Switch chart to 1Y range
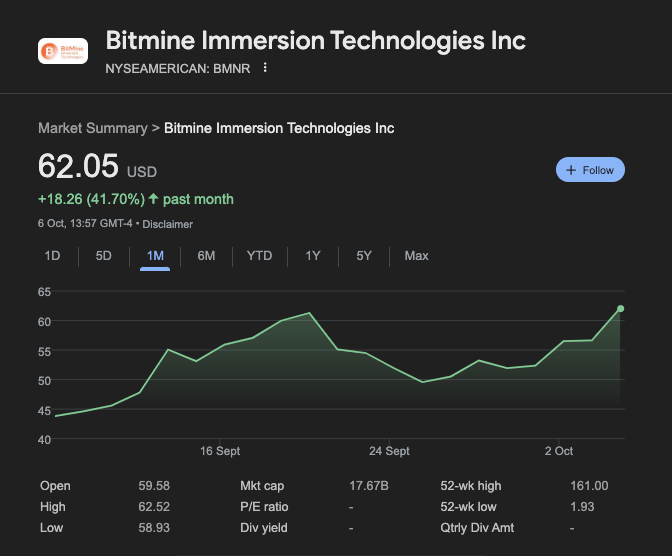 (x=313, y=256)
